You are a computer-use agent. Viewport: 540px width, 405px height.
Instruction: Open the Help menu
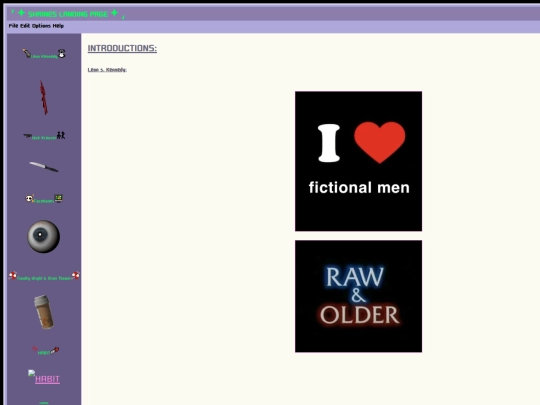[58, 26]
